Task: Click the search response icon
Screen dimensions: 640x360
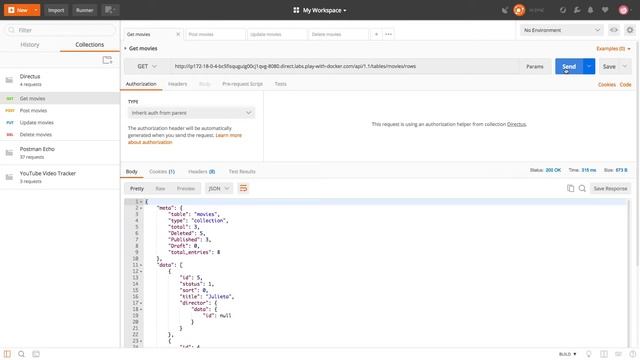Action: [x=582, y=188]
